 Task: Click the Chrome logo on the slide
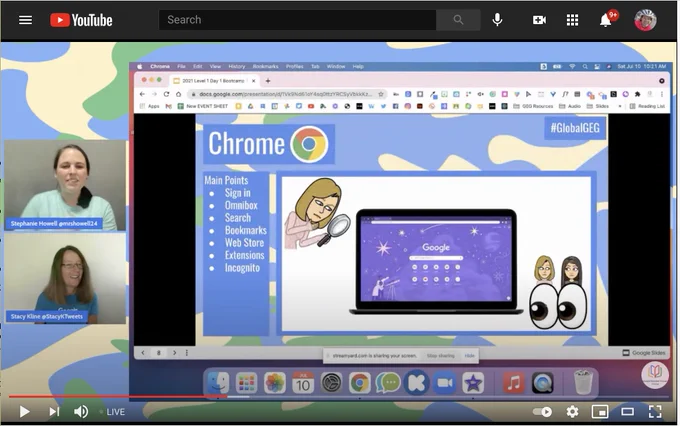point(309,144)
